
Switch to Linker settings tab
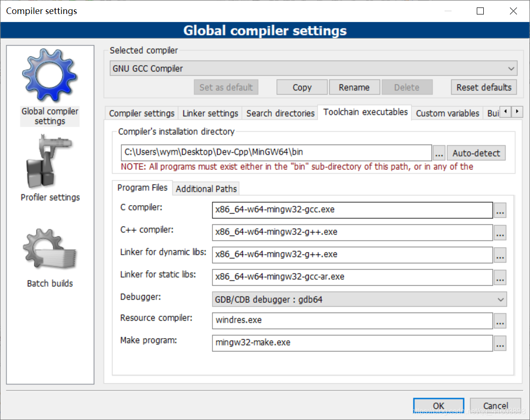coord(210,113)
